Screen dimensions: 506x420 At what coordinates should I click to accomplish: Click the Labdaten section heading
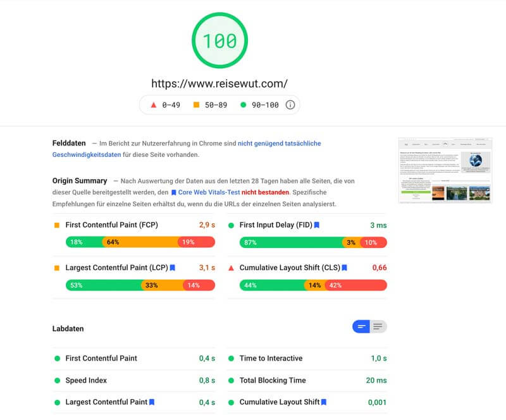[68, 329]
